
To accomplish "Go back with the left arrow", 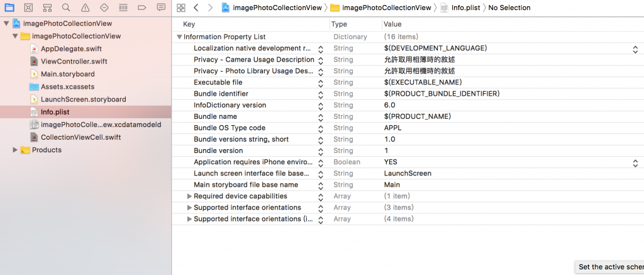I will pos(196,8).
